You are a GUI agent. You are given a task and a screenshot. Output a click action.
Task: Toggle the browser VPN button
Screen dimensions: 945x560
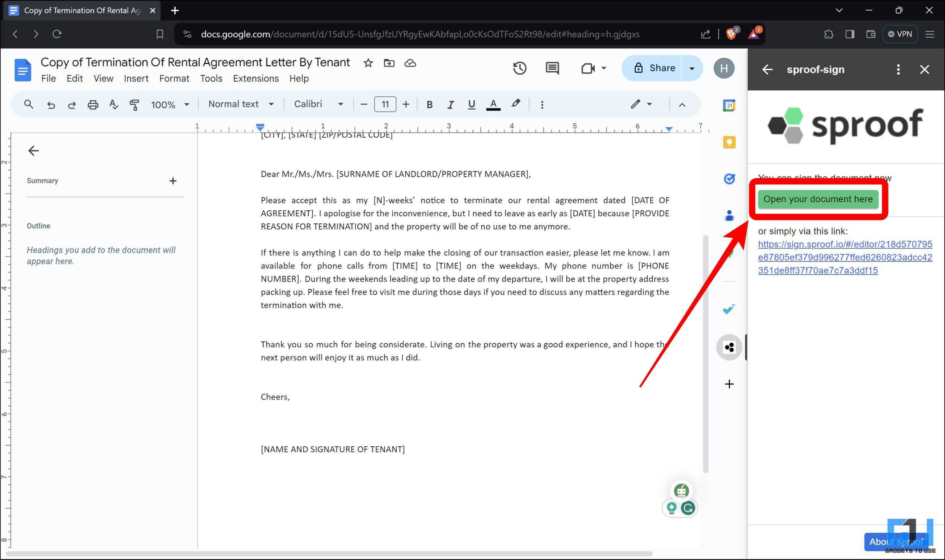tap(900, 34)
